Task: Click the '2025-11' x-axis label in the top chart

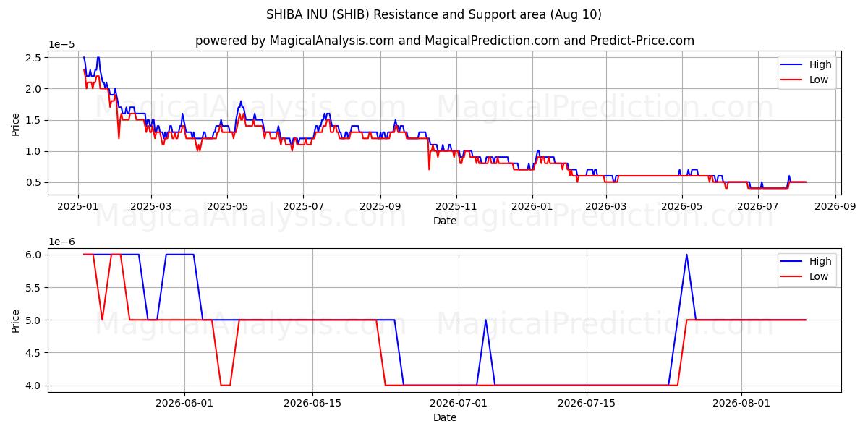Action: 456,207
